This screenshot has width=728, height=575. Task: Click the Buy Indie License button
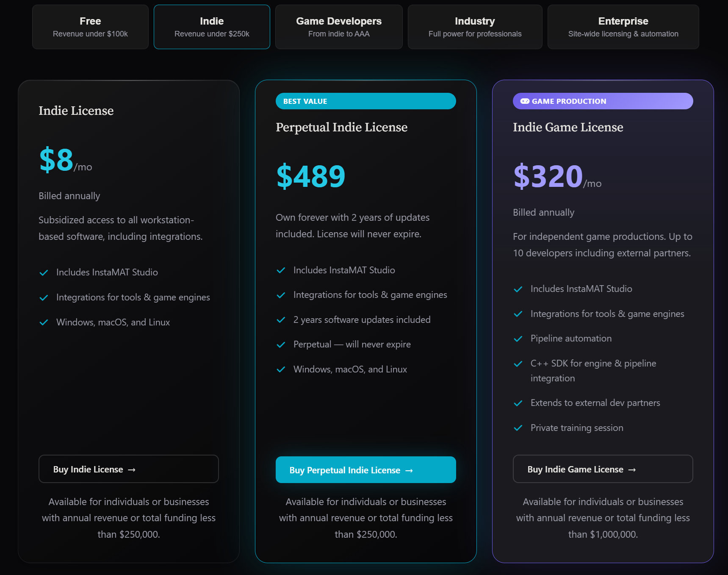129,469
